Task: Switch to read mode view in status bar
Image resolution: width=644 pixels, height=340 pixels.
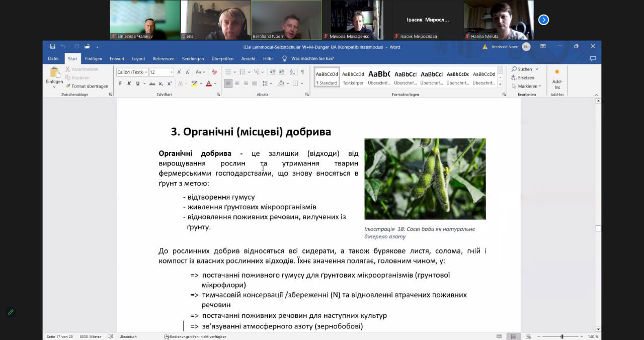Action: click(x=499, y=336)
